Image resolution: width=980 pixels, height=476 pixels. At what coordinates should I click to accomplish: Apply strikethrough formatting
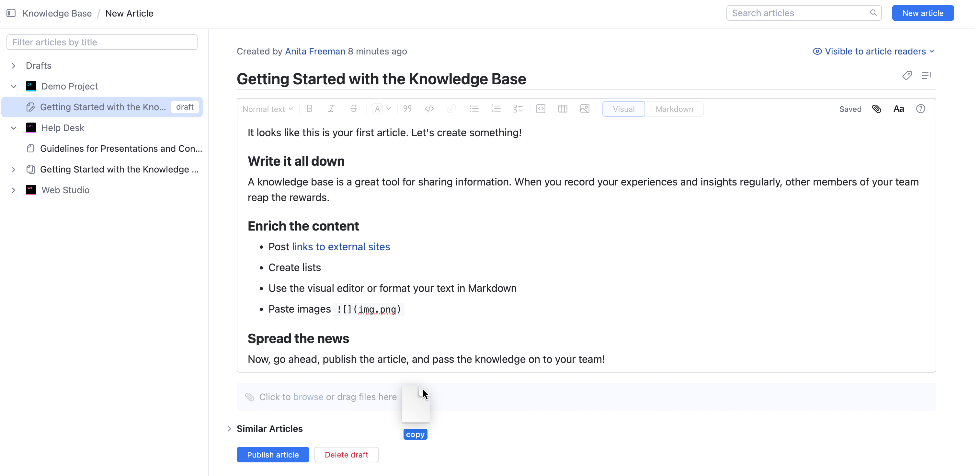pyautogui.click(x=353, y=109)
